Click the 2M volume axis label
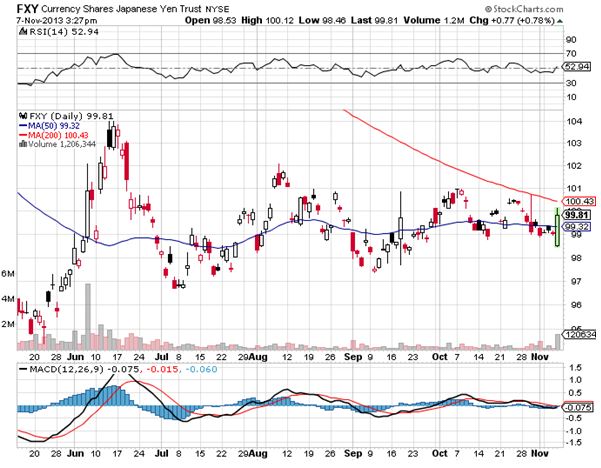 click(8, 324)
